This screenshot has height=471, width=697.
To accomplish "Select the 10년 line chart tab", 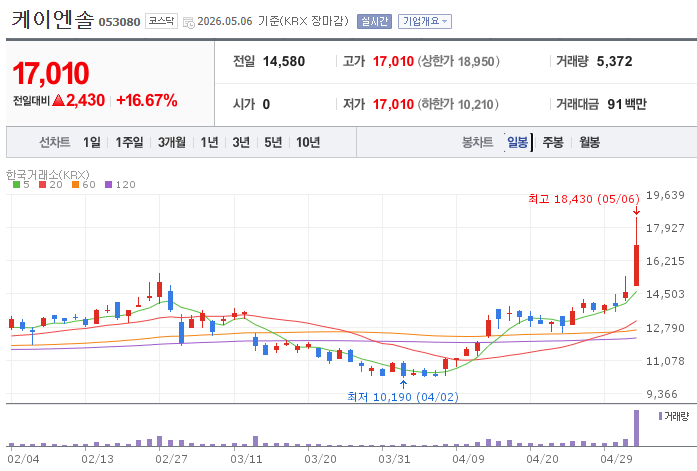I will pyautogui.click(x=308, y=142).
